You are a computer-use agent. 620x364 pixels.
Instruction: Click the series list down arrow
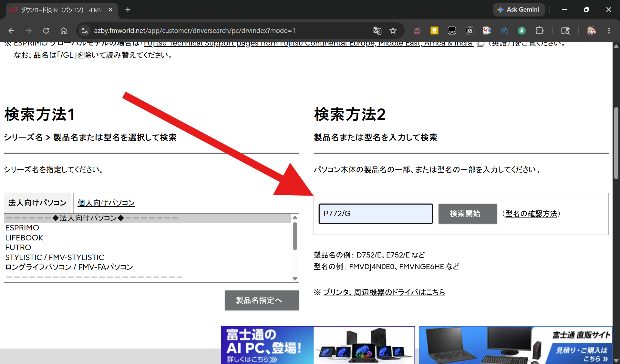tap(295, 278)
